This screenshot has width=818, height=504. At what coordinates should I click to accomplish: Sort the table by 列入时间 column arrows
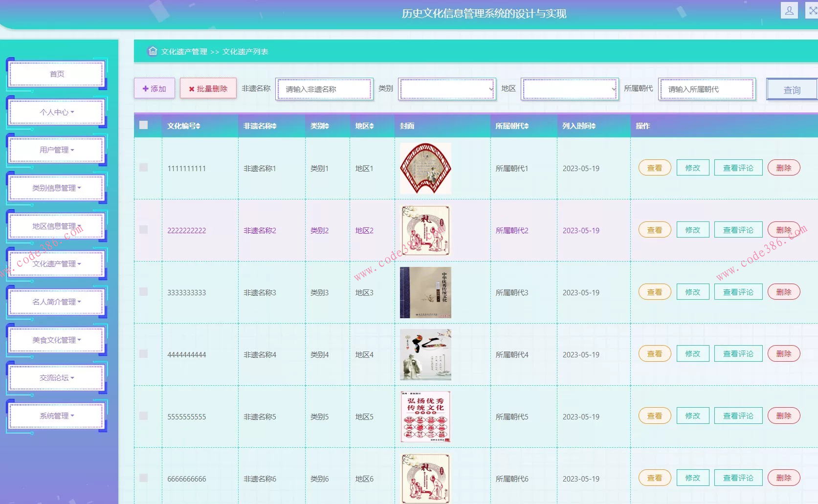pos(595,126)
